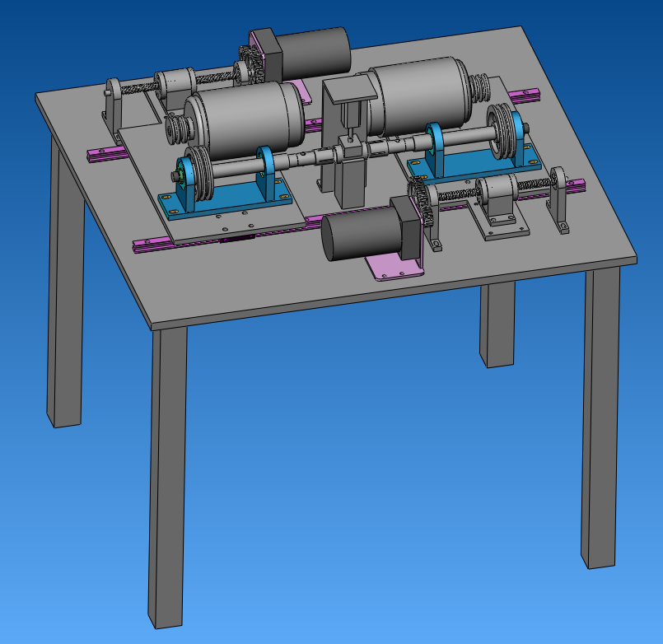Select the grooved pulley on the left shaft end
Screen dimensions: 663x644
200,172
